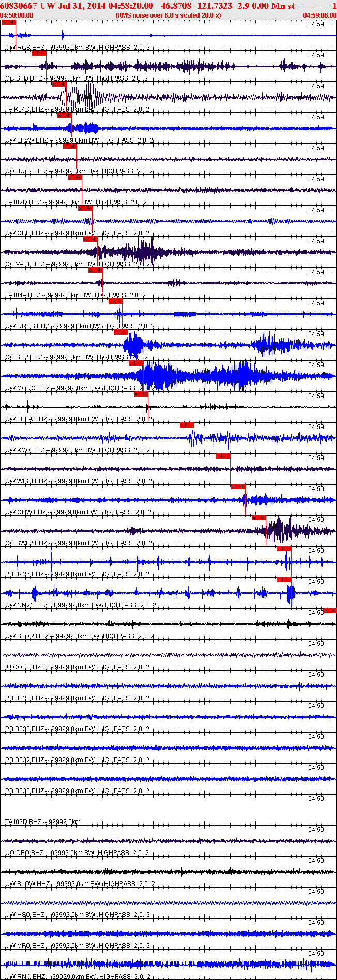Click the pick flag on TA.I04A trace
The image size is (337, 980).
tap(95, 270)
